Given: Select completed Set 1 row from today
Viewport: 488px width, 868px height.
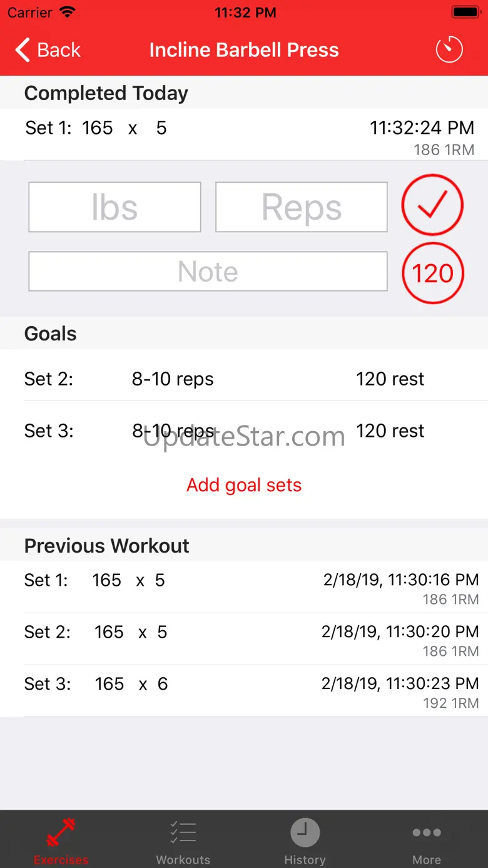Looking at the screenshot, I should 244,135.
